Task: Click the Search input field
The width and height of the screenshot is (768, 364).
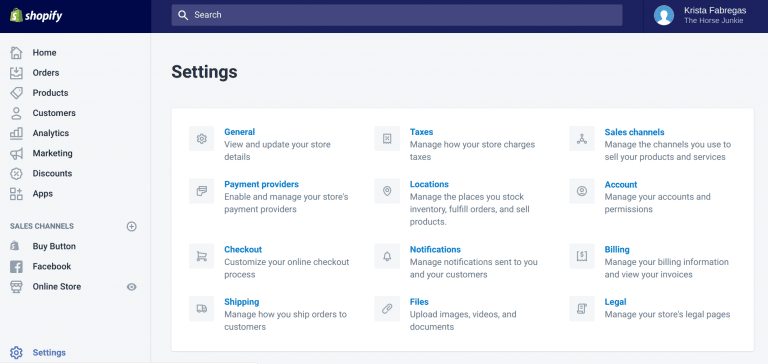Action: (x=397, y=15)
